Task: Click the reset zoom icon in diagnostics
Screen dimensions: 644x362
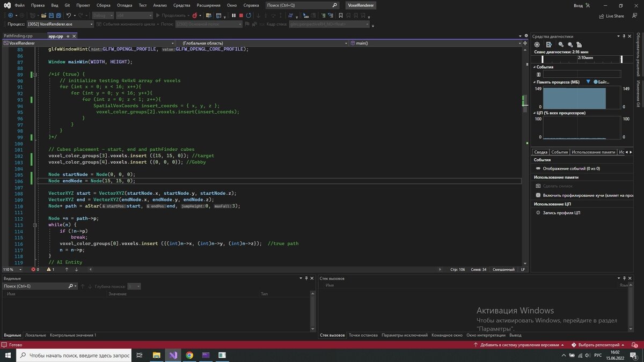Action: click(x=580, y=45)
